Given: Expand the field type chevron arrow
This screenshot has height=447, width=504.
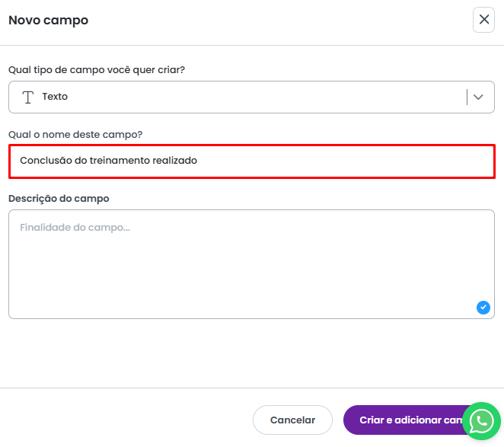Looking at the screenshot, I should click(479, 97).
